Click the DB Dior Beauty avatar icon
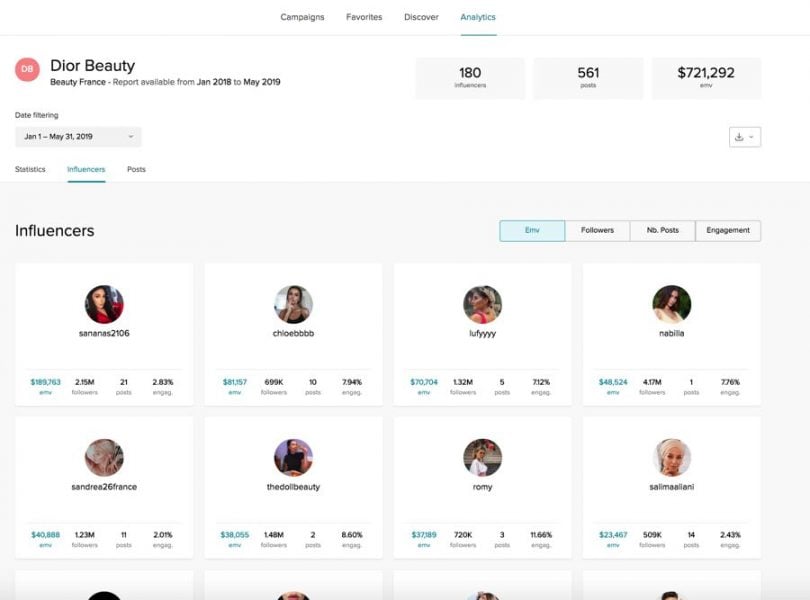Image resolution: width=810 pixels, height=600 pixels. [27, 69]
